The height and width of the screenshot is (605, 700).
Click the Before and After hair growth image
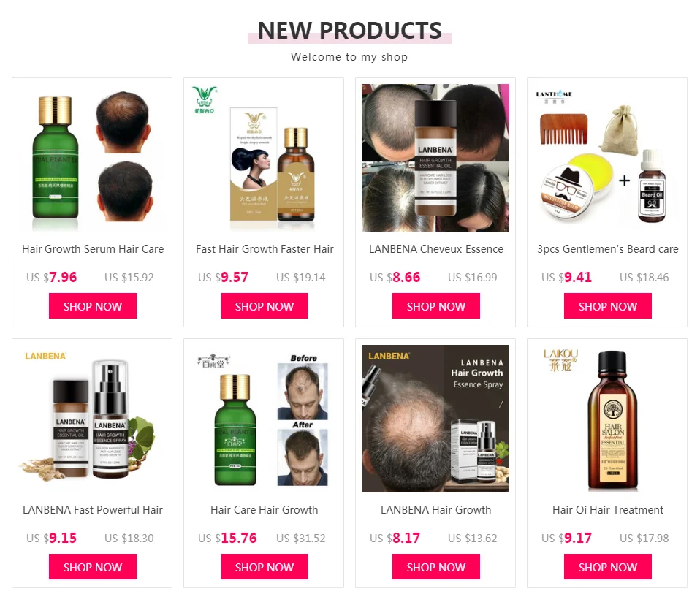[x=264, y=419]
